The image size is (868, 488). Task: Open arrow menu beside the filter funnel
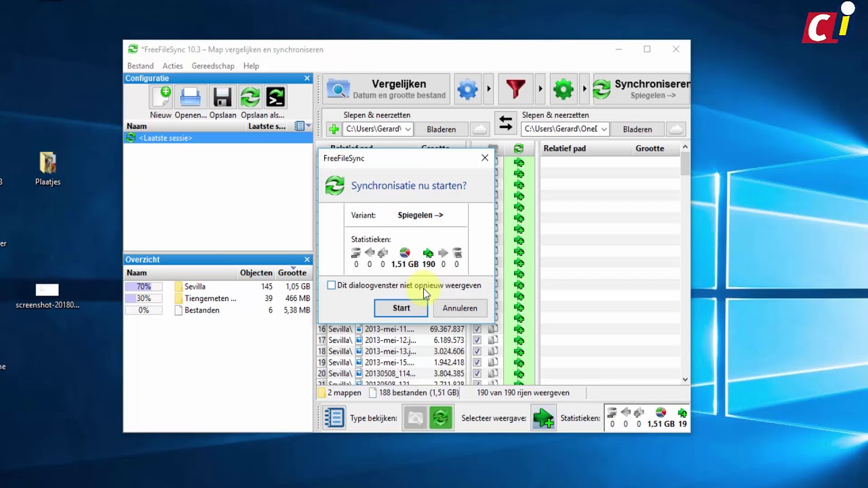tap(540, 89)
